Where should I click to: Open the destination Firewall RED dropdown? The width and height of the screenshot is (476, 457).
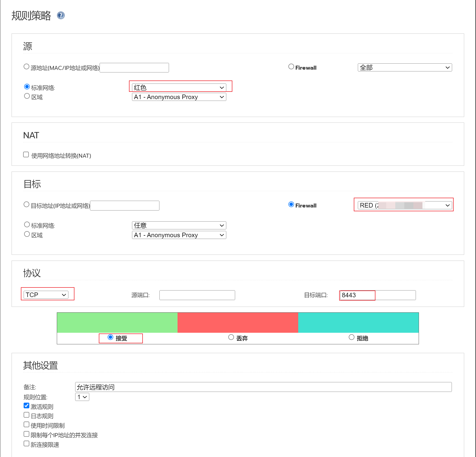coord(405,205)
